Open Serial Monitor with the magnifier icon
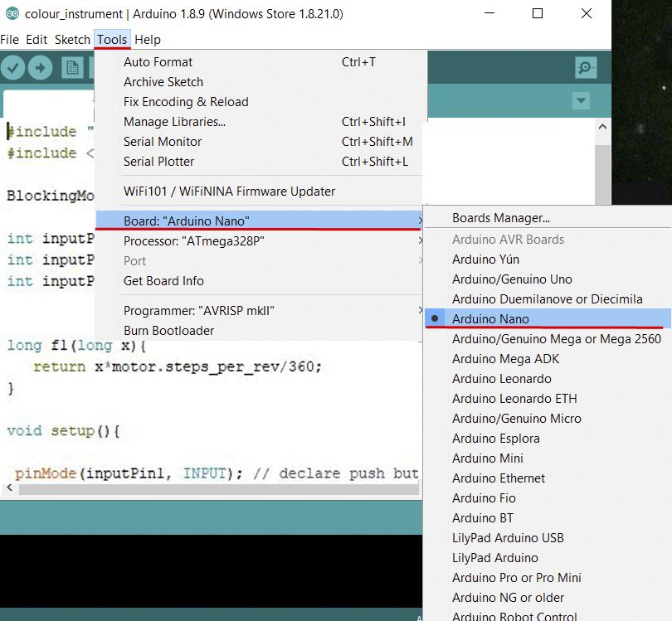Viewport: 672px width, 621px height. click(585, 67)
